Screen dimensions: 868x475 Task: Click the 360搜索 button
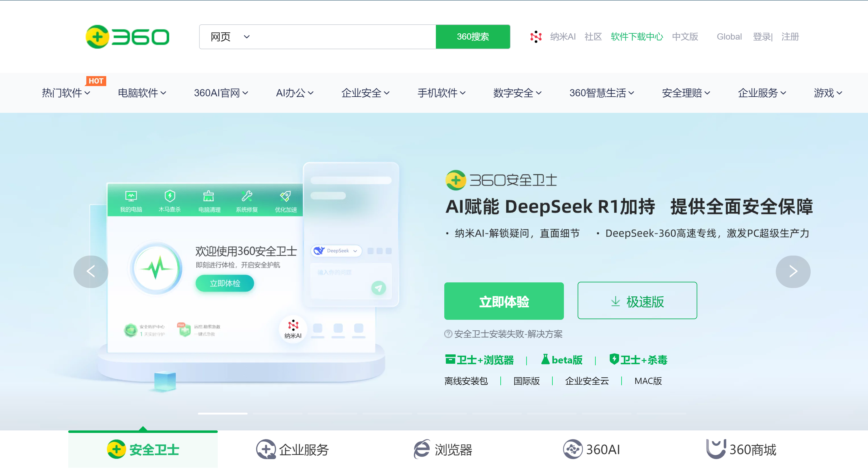[473, 36]
